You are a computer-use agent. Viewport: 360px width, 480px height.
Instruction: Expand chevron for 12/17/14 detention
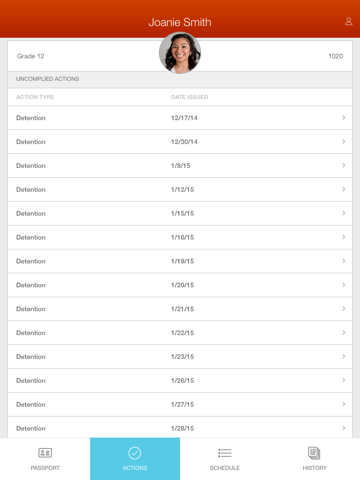pyautogui.click(x=344, y=118)
